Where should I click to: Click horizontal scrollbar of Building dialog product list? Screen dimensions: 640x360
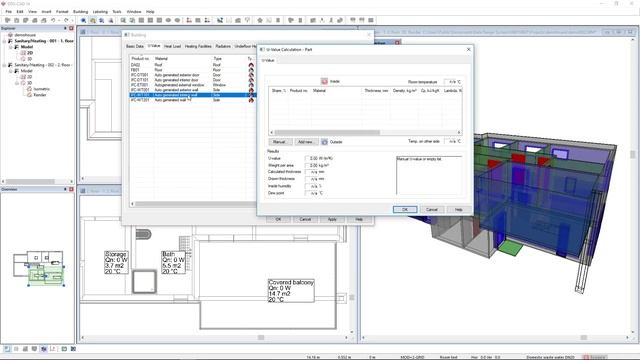(x=195, y=204)
